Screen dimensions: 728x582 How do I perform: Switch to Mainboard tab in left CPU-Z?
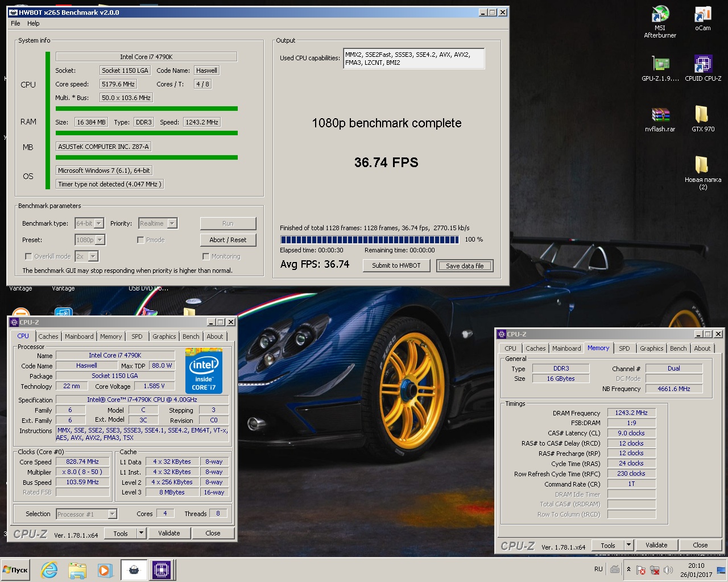[x=79, y=336]
